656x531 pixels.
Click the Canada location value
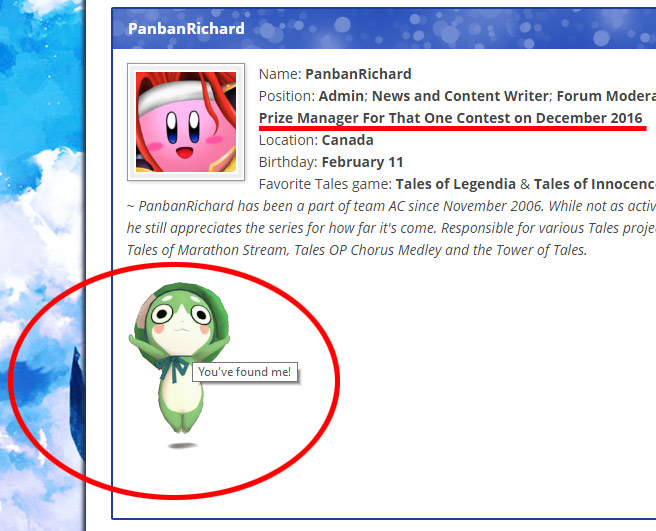(x=347, y=140)
